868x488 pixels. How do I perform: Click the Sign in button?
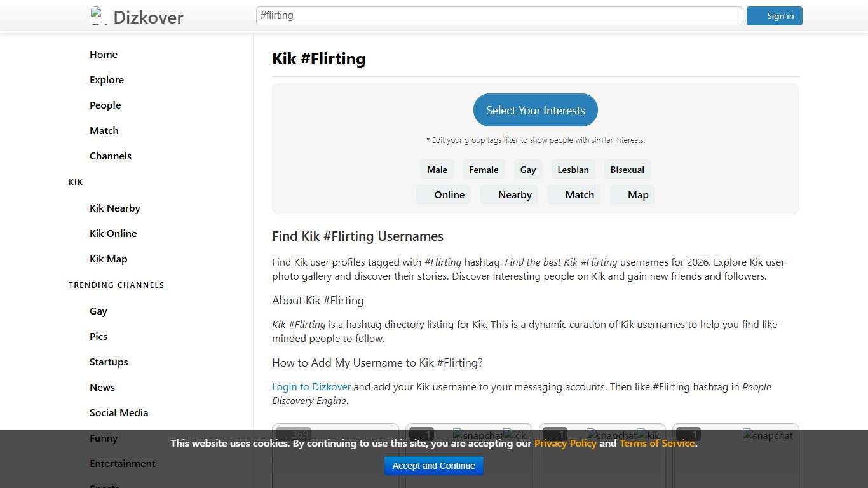[x=775, y=16]
